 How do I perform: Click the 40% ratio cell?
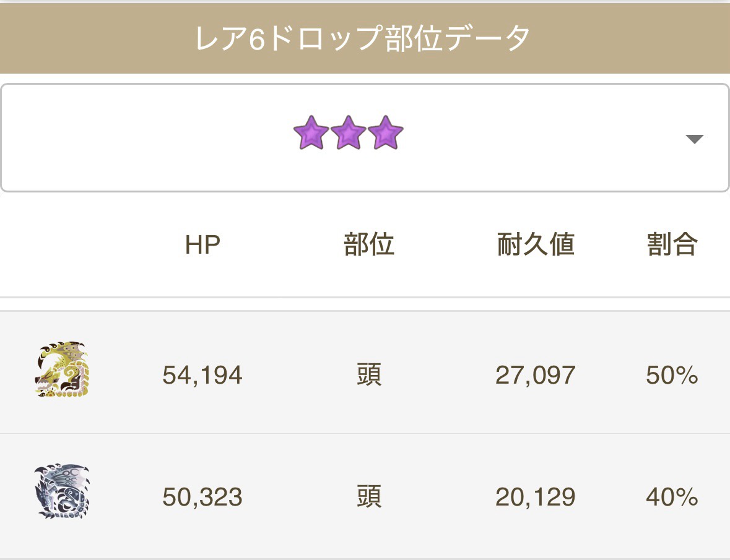672,497
